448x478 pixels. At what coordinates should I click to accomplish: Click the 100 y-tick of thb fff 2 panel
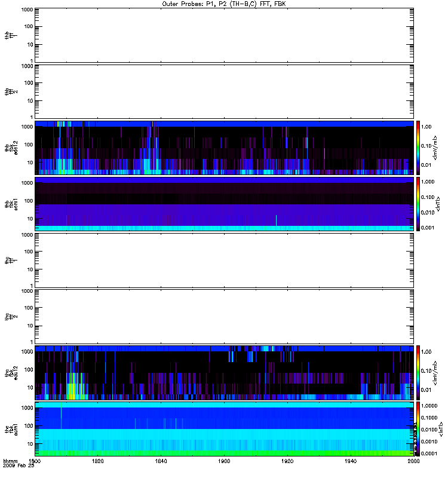(28, 83)
